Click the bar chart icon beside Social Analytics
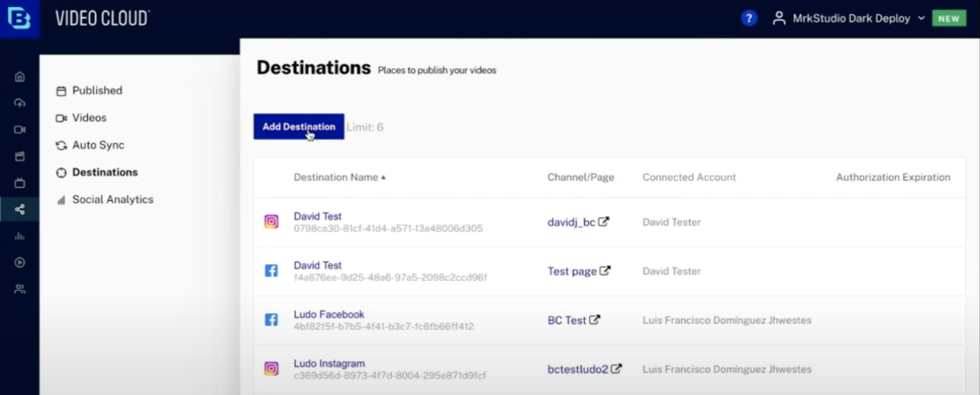Screen dimensions: 980x395 coord(61,200)
